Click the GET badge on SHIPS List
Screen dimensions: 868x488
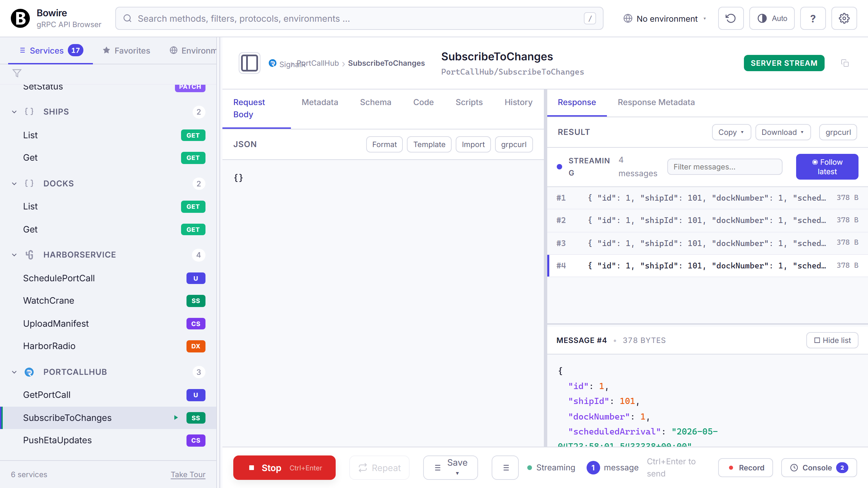pos(193,136)
